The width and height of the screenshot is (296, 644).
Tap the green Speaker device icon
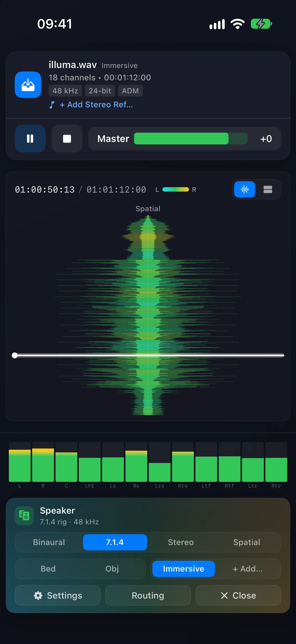click(x=24, y=516)
